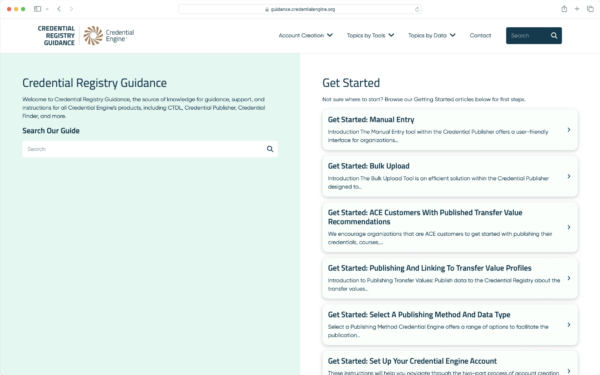Open Get Started: Bulk Upload article

click(x=450, y=176)
